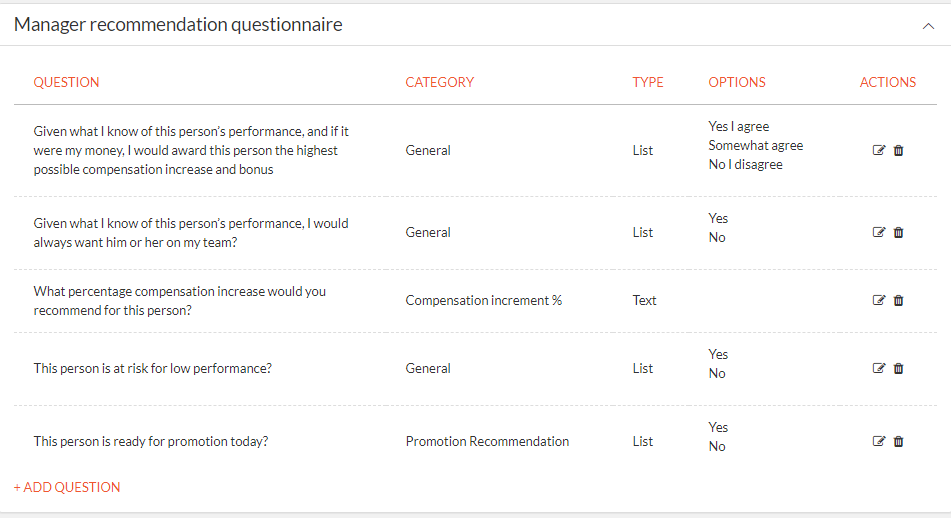
Task: Edit the ready for promotion question
Action: point(878,441)
